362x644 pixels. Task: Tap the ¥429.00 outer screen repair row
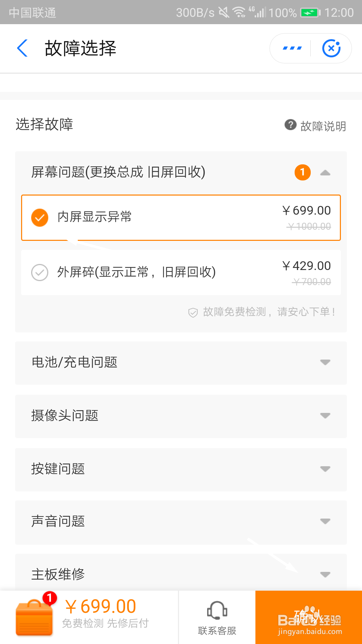point(181,273)
